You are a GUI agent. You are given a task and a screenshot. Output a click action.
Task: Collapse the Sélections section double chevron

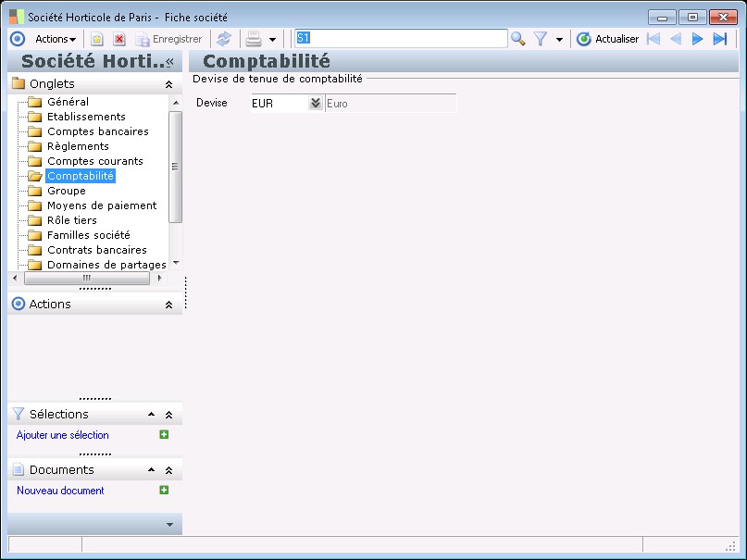[168, 415]
